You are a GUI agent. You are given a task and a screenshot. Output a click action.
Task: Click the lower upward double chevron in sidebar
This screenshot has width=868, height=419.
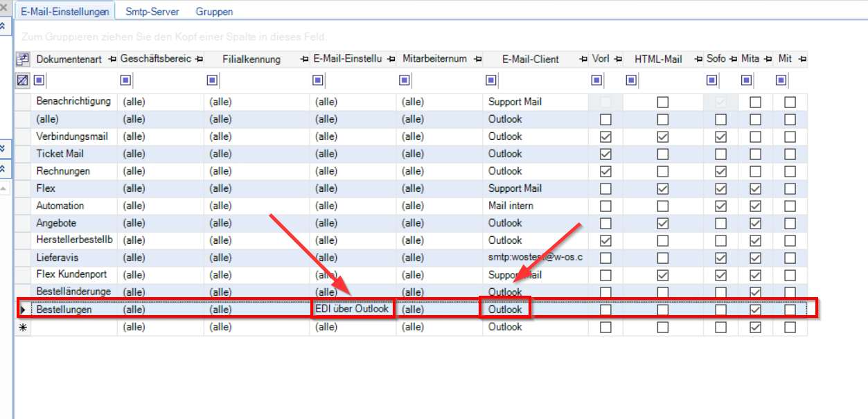(x=3, y=168)
